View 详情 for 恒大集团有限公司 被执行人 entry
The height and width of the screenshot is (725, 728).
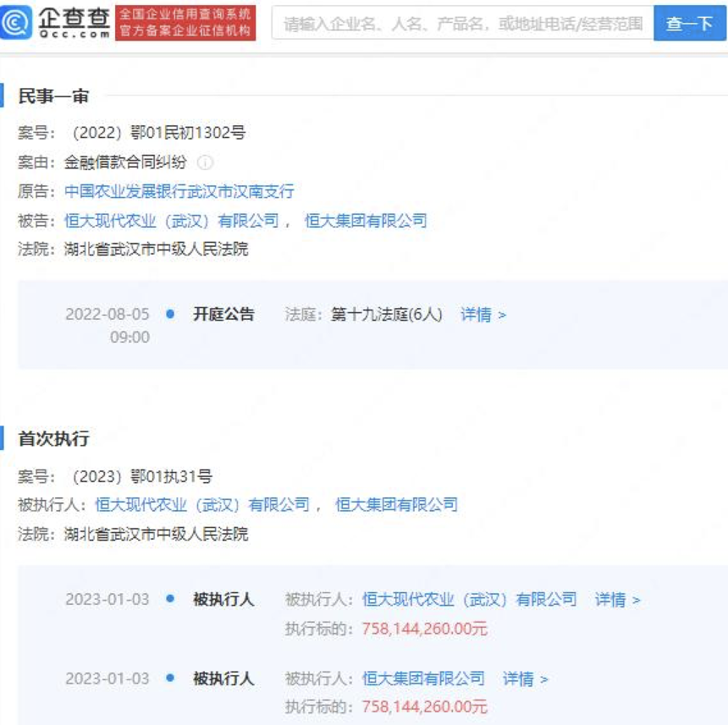(x=525, y=679)
